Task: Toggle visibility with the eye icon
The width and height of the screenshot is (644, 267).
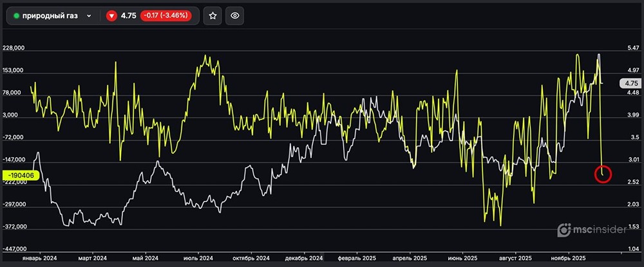Action: (234, 15)
